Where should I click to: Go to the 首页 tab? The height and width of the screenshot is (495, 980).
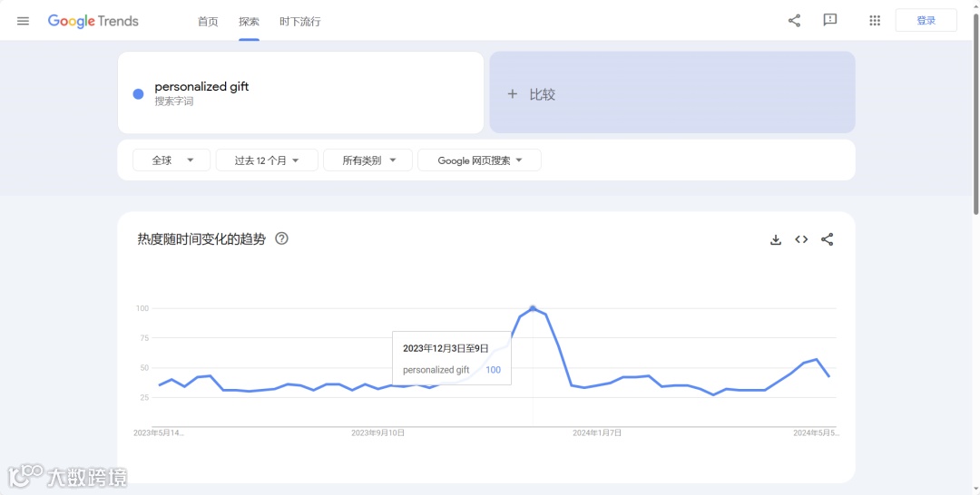(208, 22)
